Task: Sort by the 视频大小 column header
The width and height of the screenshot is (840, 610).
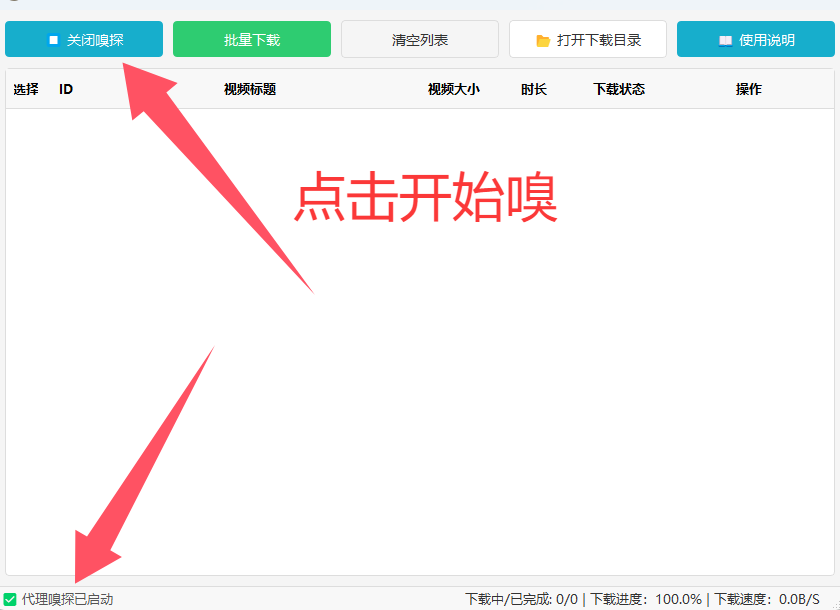Action: click(454, 89)
